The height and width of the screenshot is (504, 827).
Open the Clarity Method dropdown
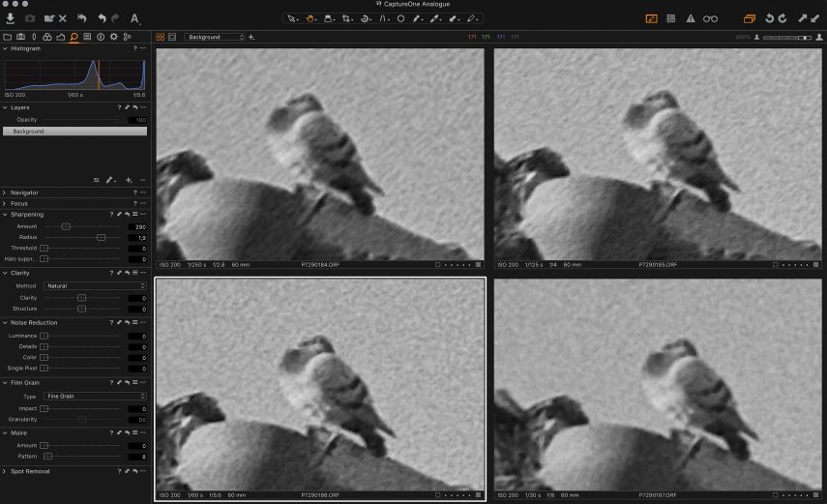96,286
